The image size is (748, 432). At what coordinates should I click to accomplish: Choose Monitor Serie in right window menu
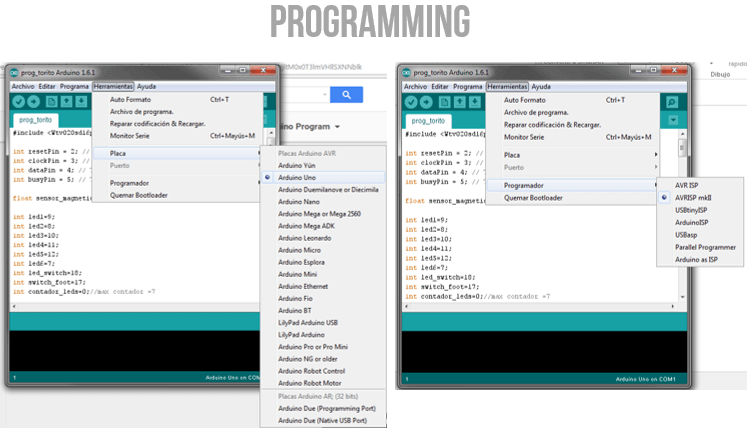pos(571,137)
